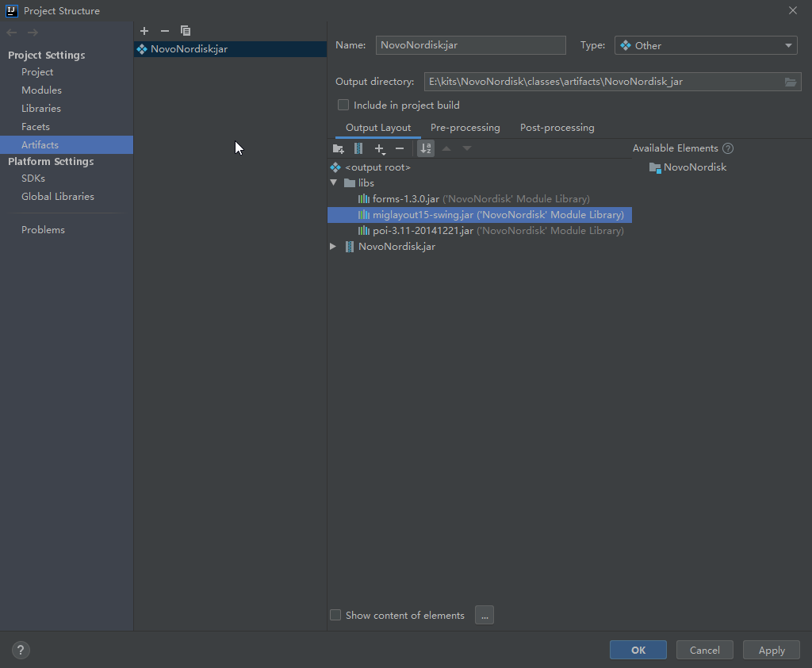Move selected element up
The image size is (812, 668).
pos(446,148)
